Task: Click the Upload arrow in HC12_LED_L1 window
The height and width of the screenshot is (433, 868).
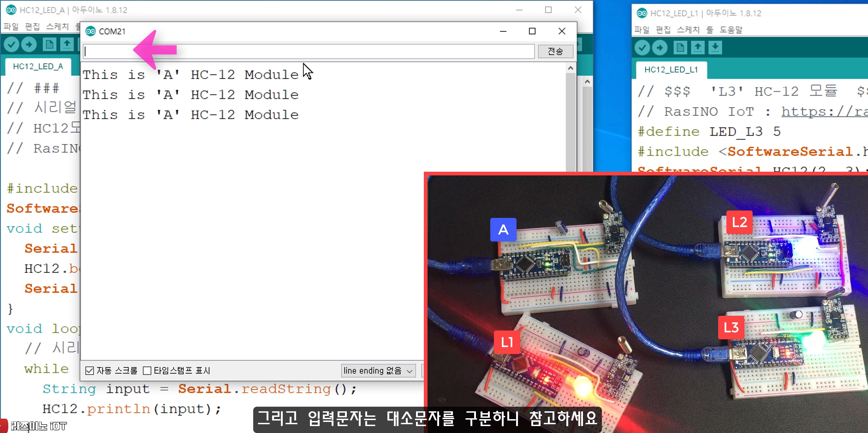Action: pyautogui.click(x=660, y=48)
